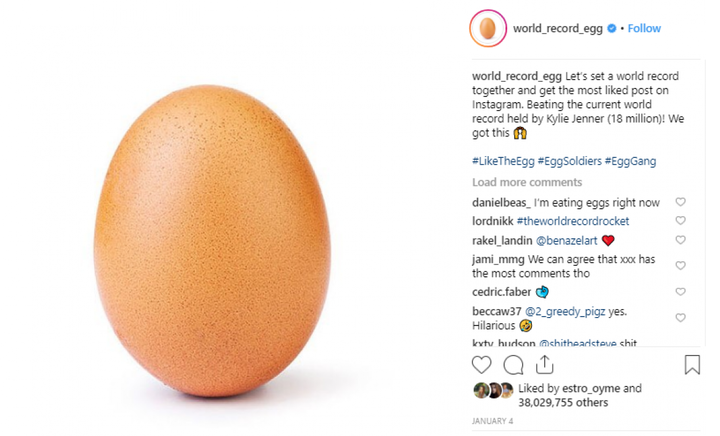This screenshot has width=720, height=436.
Task: Click the liker avatars beside 'Liked by'
Action: (x=493, y=390)
